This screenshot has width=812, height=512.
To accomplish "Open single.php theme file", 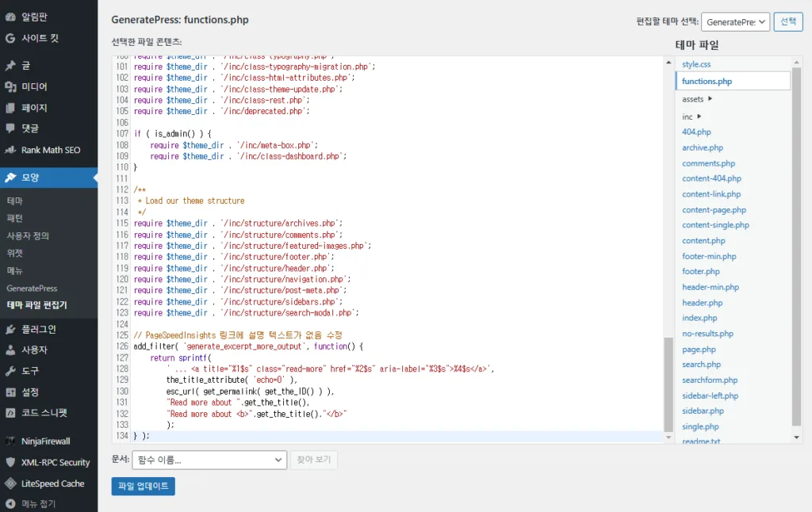I will tap(700, 426).
